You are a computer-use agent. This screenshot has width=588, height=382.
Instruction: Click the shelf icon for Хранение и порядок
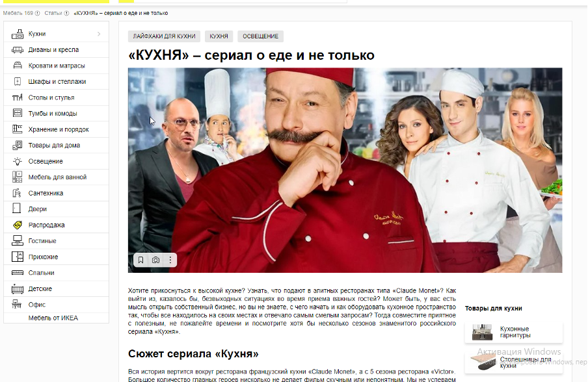[x=18, y=129]
